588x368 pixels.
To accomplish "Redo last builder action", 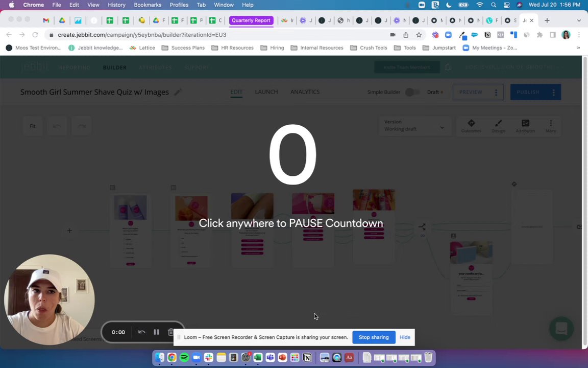I will [81, 126].
